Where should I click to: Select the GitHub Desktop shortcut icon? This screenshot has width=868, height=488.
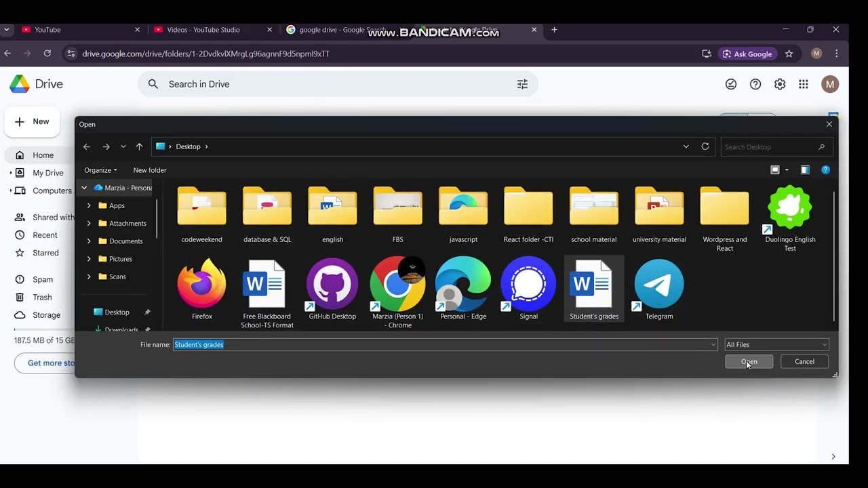click(x=332, y=290)
